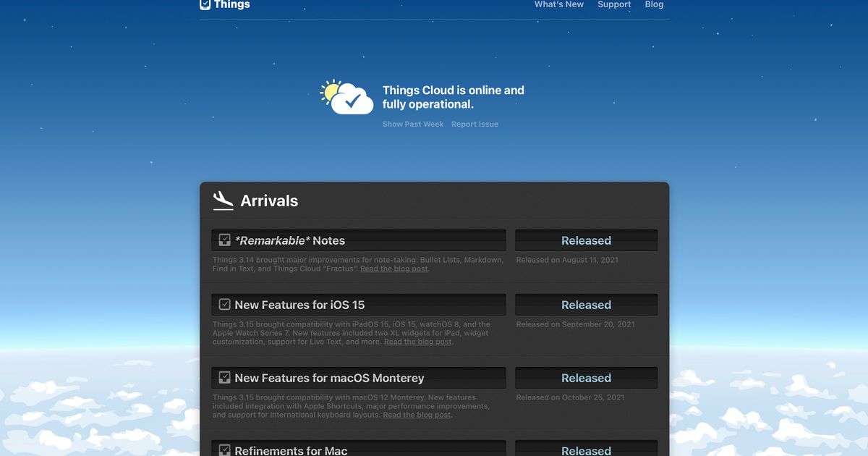Click the Arrivals airplane landing icon
The width and height of the screenshot is (868, 456).
click(224, 200)
